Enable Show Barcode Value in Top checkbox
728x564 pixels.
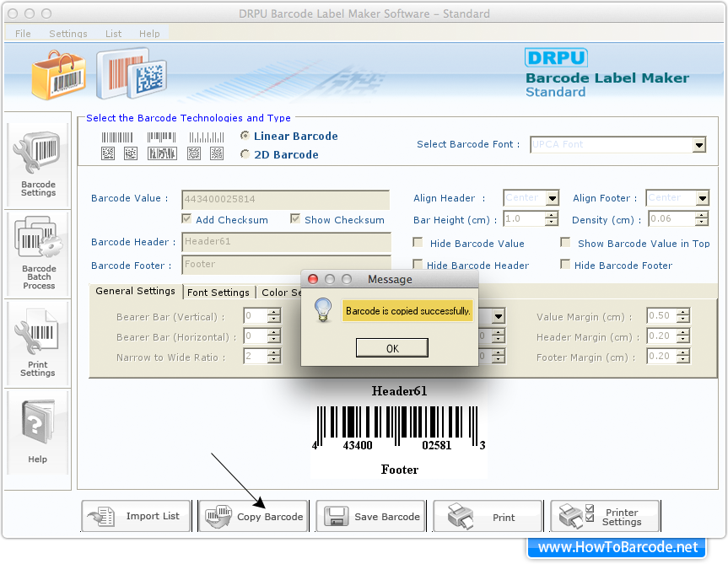(x=565, y=242)
